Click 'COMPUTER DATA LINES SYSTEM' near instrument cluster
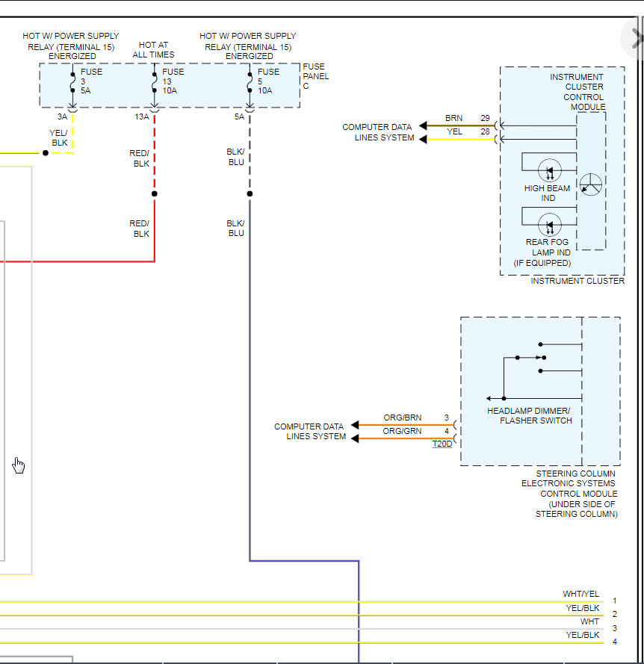The width and height of the screenshot is (644, 664). (x=378, y=132)
